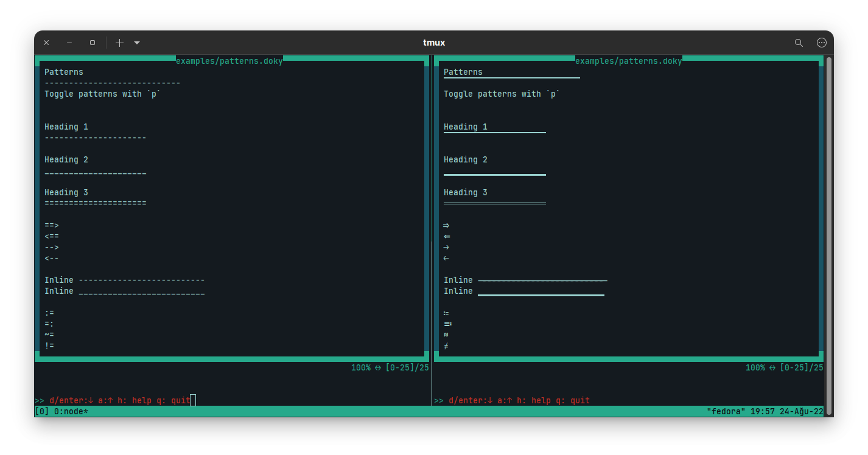
Task: Expand the dropdown arrow beside new tab
Action: coord(137,43)
